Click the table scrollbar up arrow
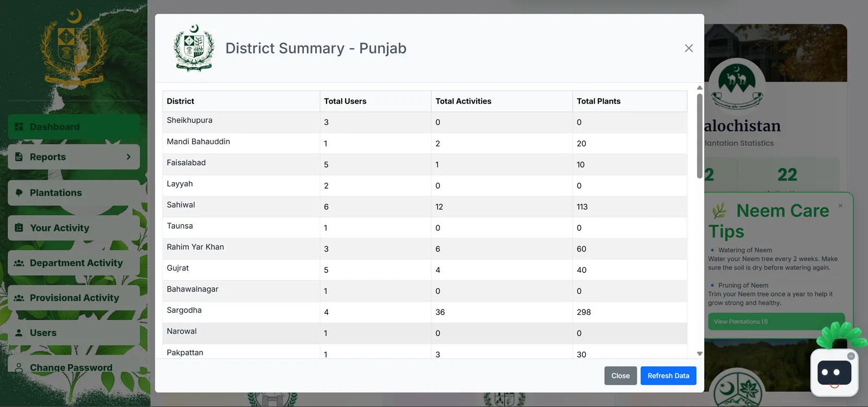Image resolution: width=868 pixels, height=407 pixels. (x=700, y=88)
